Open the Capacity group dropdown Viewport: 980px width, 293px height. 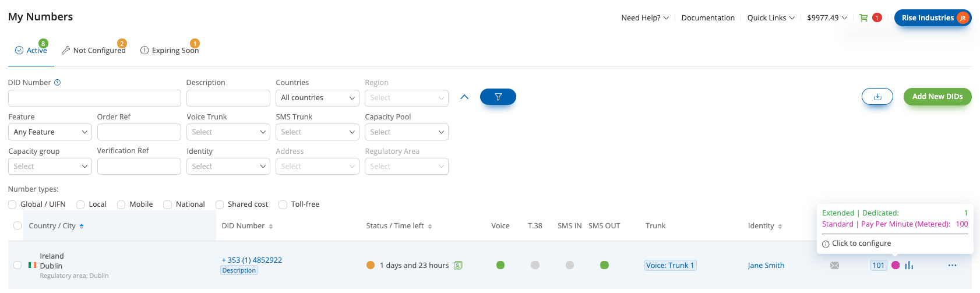click(50, 167)
